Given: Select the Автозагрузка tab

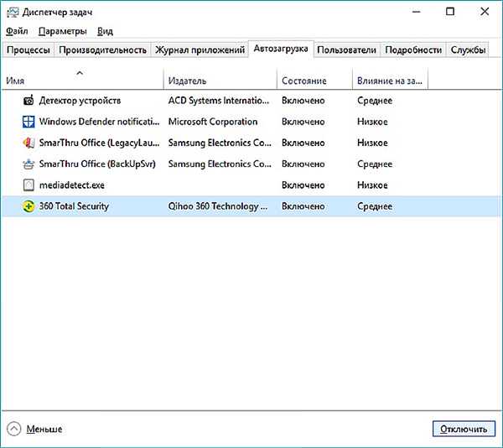Looking at the screenshot, I should (x=281, y=49).
